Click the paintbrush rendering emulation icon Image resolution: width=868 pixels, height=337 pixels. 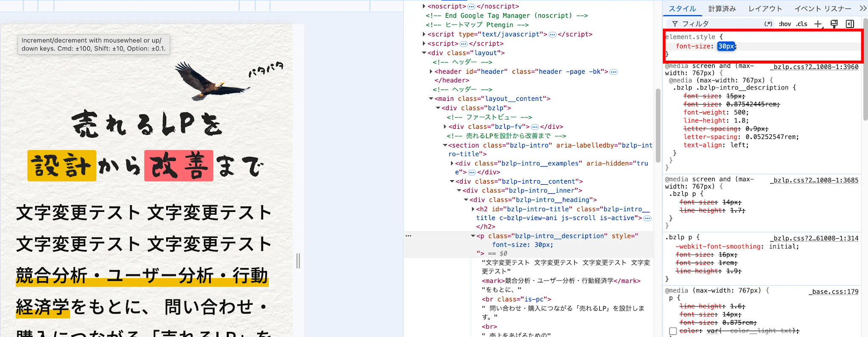click(834, 24)
